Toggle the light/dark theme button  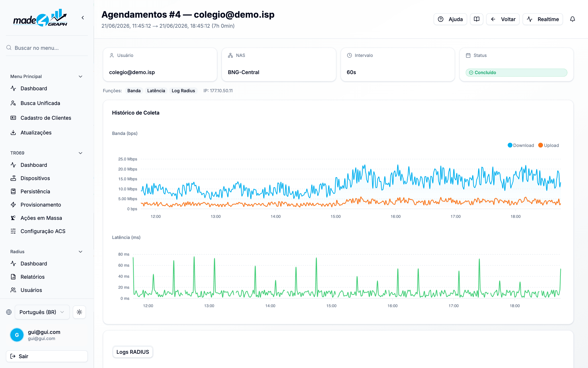point(79,312)
